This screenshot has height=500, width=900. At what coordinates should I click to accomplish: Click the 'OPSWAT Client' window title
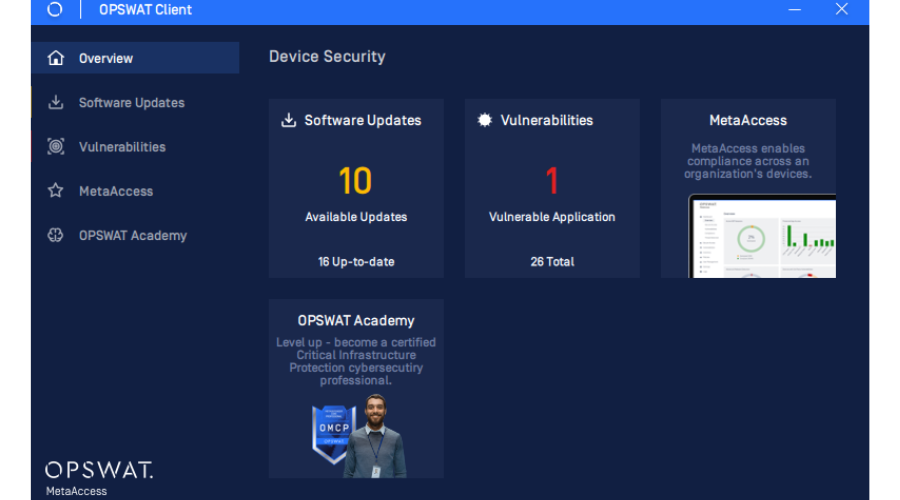point(145,10)
